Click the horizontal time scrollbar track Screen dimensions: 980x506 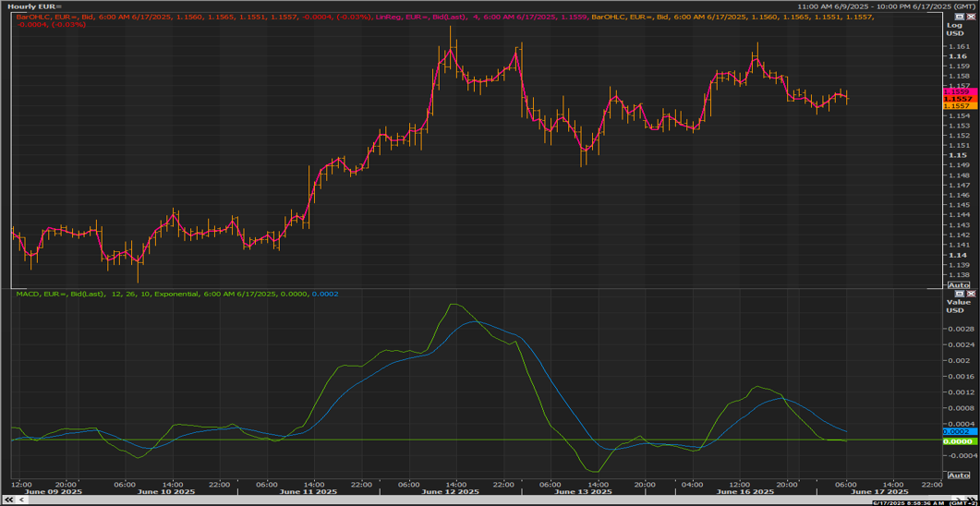tap(490, 500)
